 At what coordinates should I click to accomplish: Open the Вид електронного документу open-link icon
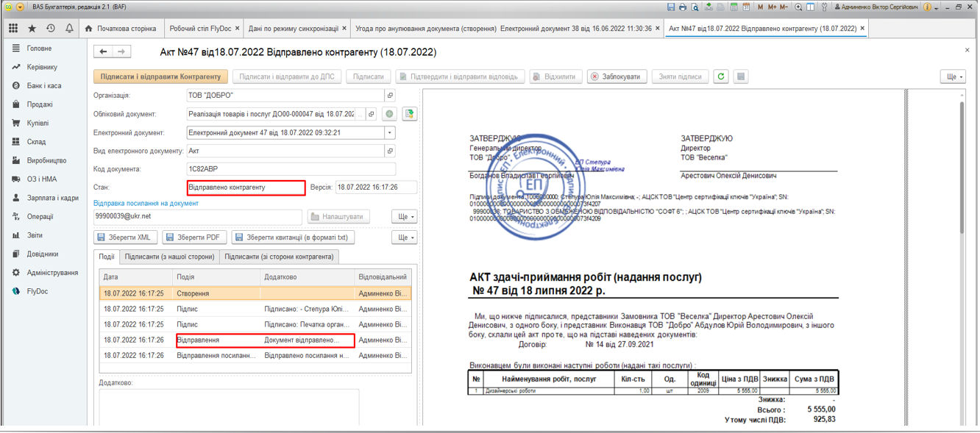390,151
